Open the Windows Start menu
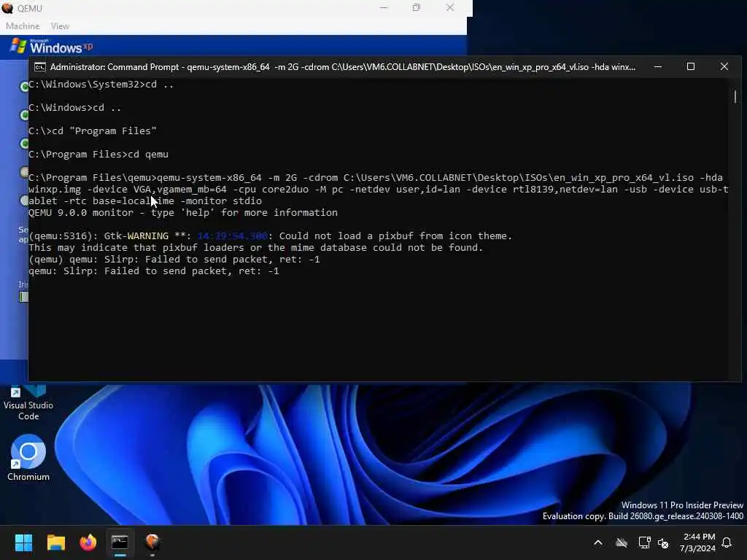The width and height of the screenshot is (747, 560). (23, 542)
